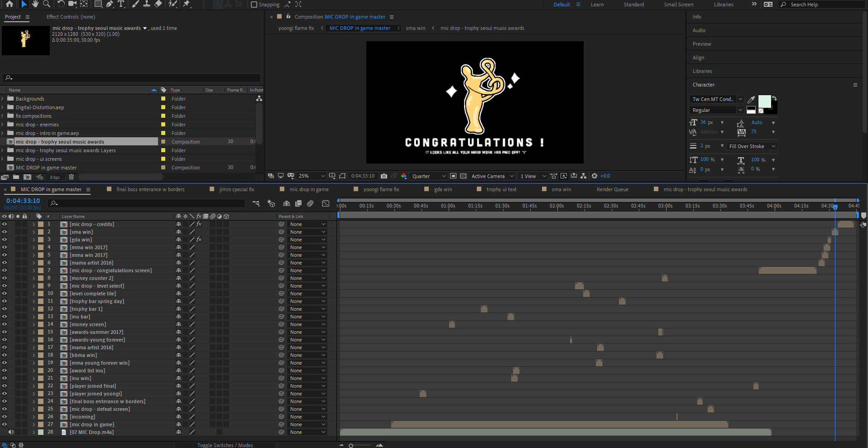Open the Composition Mini-Flowchart in timeline
This screenshot has width=868, height=448.
(x=256, y=203)
